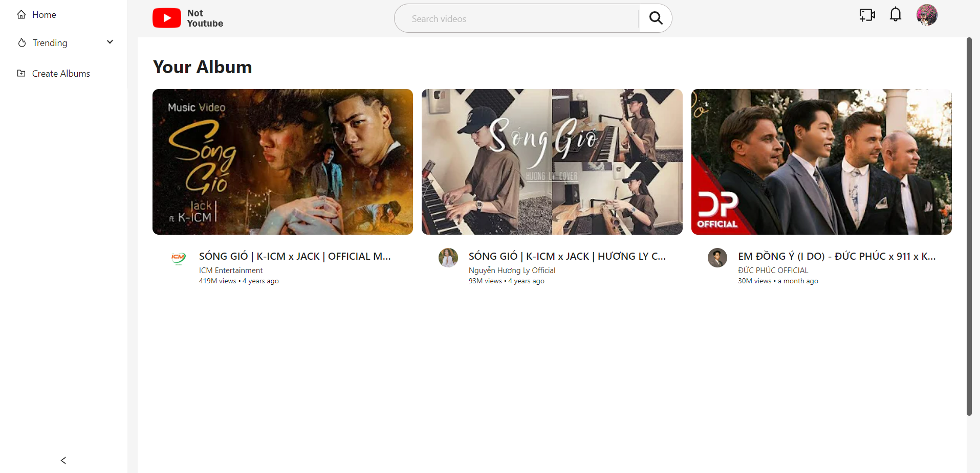Click the Your Album heading
980x473 pixels.
point(202,67)
